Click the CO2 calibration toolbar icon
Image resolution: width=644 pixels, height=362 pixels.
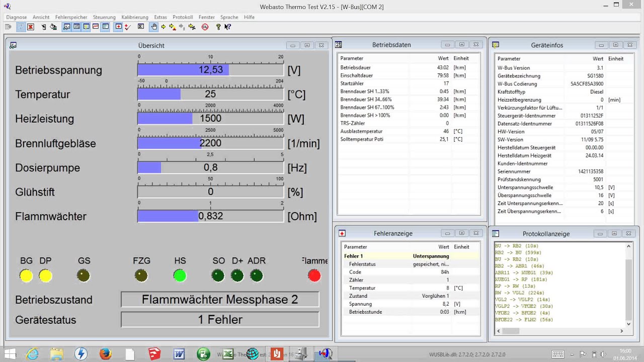(205, 27)
